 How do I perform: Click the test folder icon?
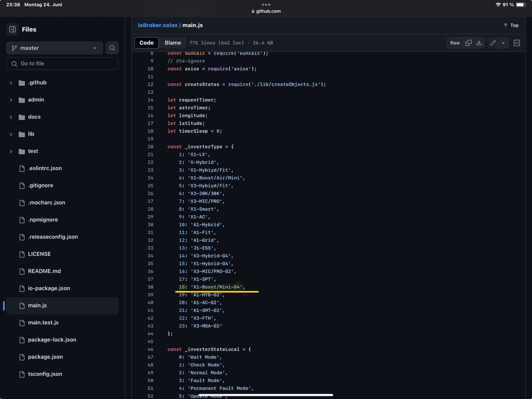[x=22, y=151]
